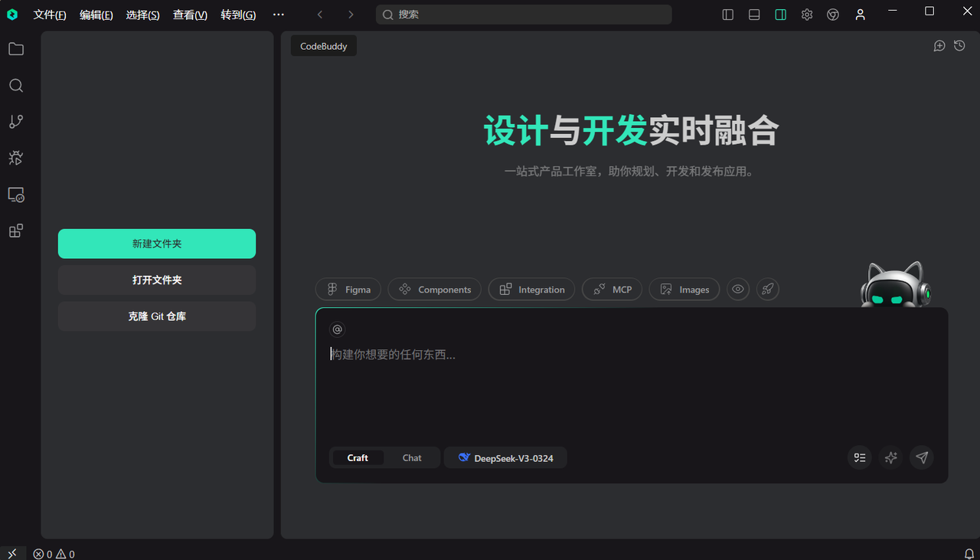Image resolution: width=980 pixels, height=560 pixels.
Task: Open the 编辑(E) menu
Action: coord(96,15)
